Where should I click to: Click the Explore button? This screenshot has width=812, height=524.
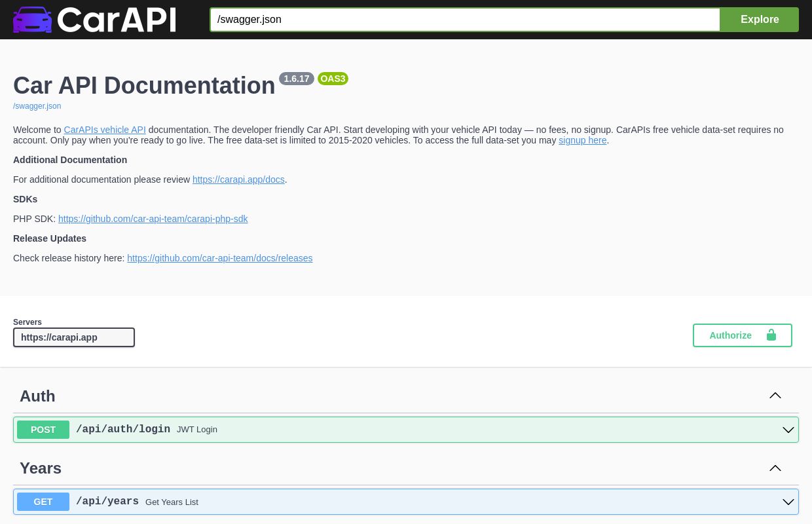[760, 20]
